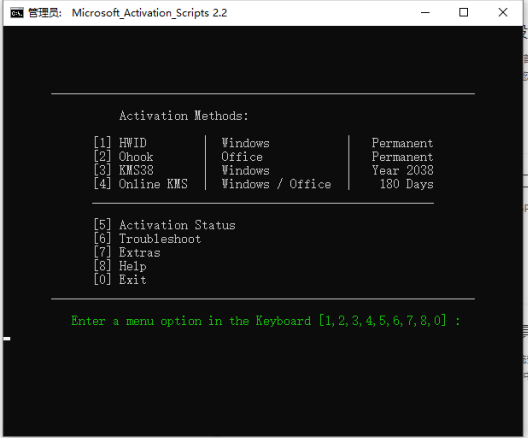Click 'Permanent' in the HWID row
The image size is (528, 438).
coord(402,143)
